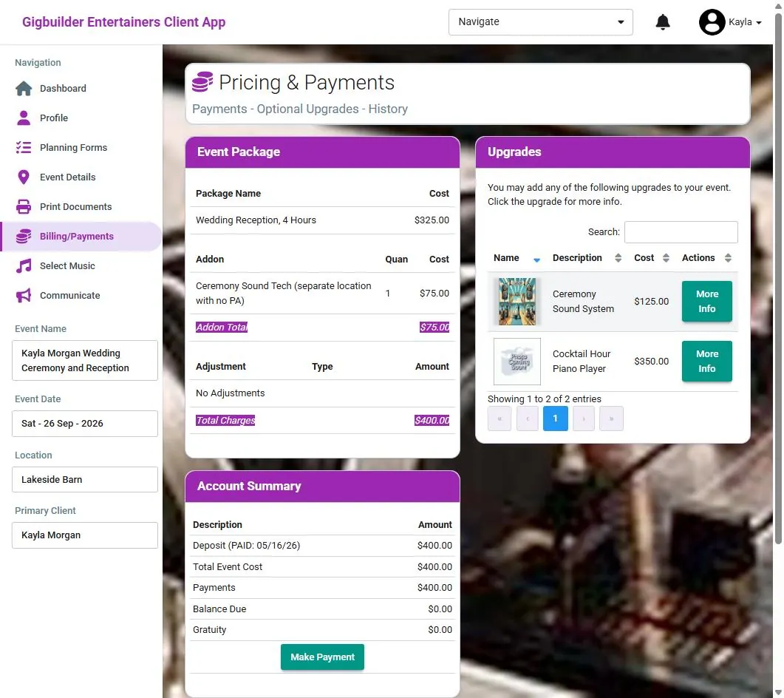Click the Cocktail Hour Piano Player thumbnail

(x=517, y=362)
